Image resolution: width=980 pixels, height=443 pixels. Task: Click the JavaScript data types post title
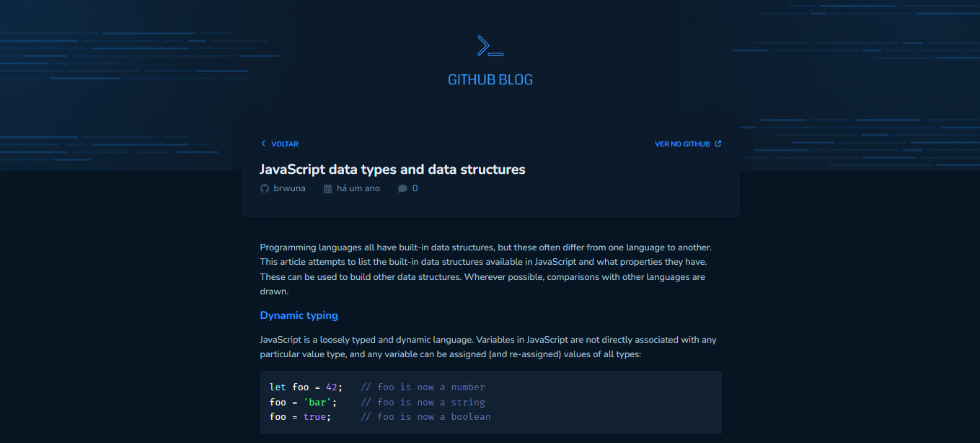coord(392,170)
